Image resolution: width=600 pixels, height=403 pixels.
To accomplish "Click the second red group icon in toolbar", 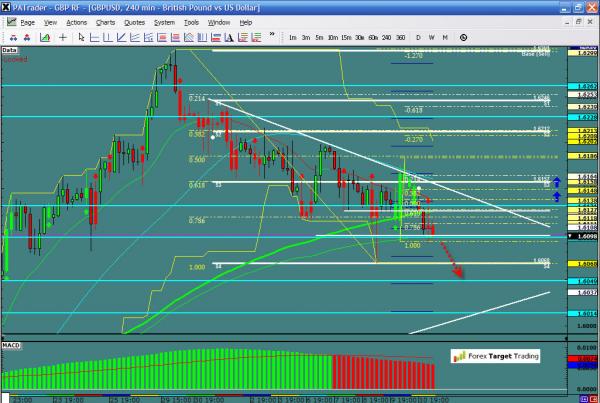I will click(27, 38).
